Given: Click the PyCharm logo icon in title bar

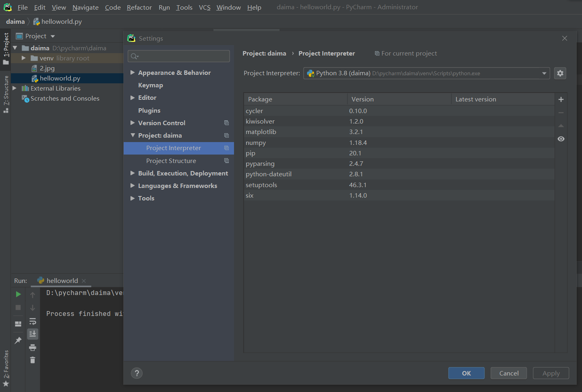Looking at the screenshot, I should coord(8,7).
